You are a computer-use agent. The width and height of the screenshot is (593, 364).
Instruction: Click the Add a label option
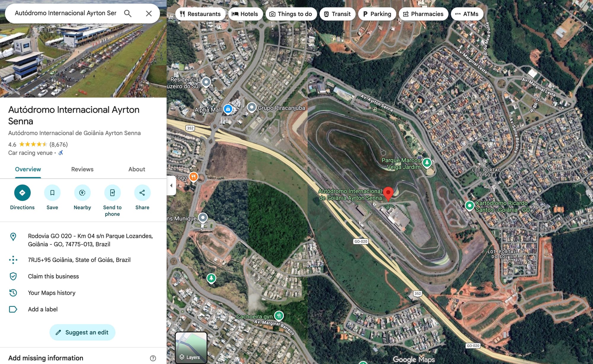coord(43,309)
